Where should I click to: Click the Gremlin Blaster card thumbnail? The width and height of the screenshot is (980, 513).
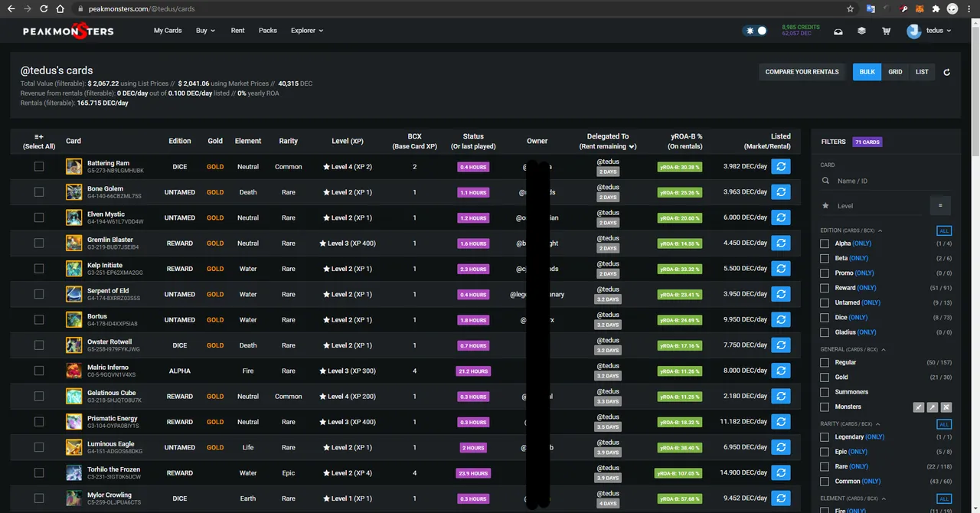tap(73, 243)
